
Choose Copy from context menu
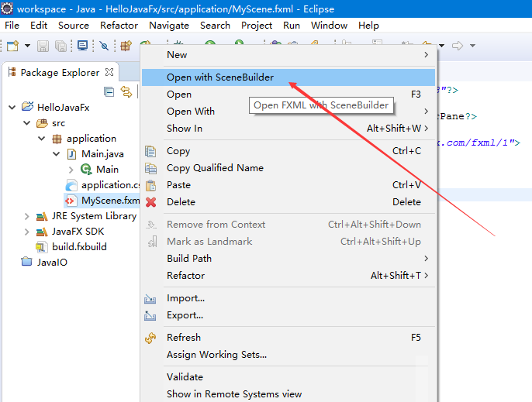[x=288, y=151]
